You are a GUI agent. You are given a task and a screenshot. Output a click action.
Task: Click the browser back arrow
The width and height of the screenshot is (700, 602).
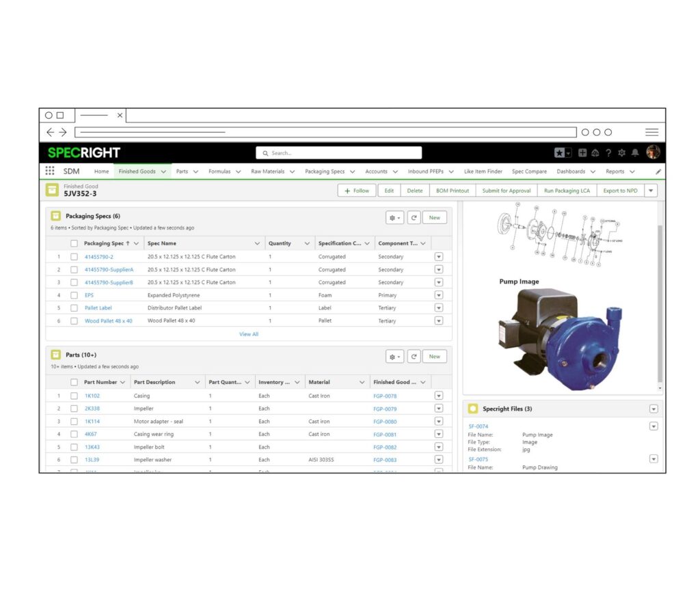click(x=51, y=132)
